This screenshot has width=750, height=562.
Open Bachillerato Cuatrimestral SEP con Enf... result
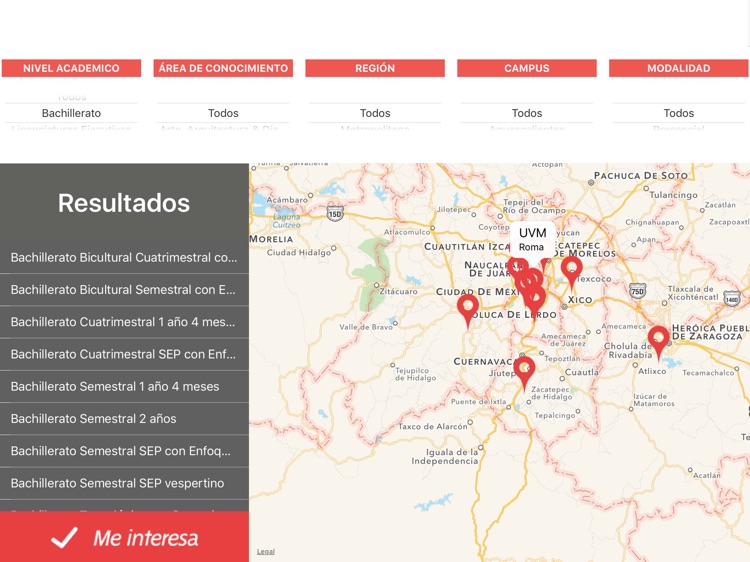tap(124, 354)
